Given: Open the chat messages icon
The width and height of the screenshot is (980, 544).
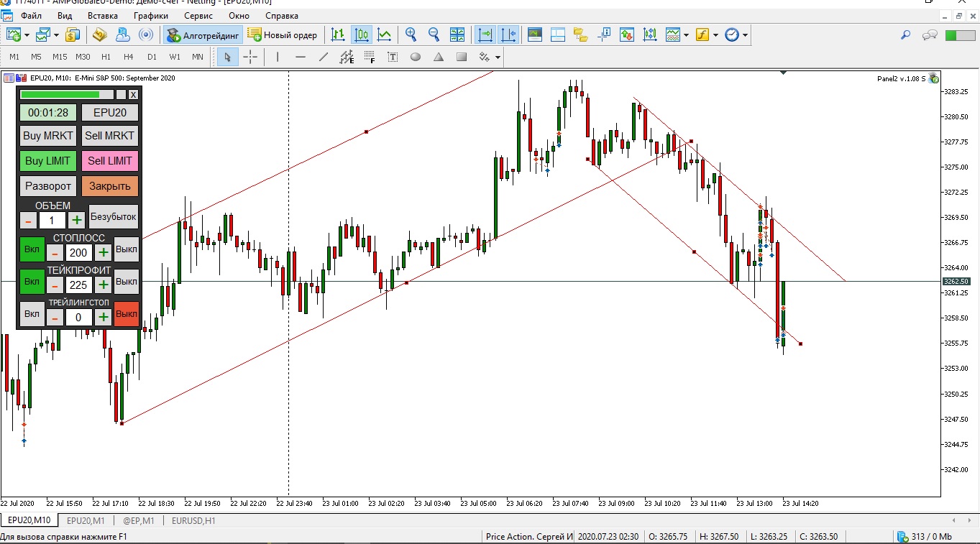Looking at the screenshot, I should coord(930,34).
